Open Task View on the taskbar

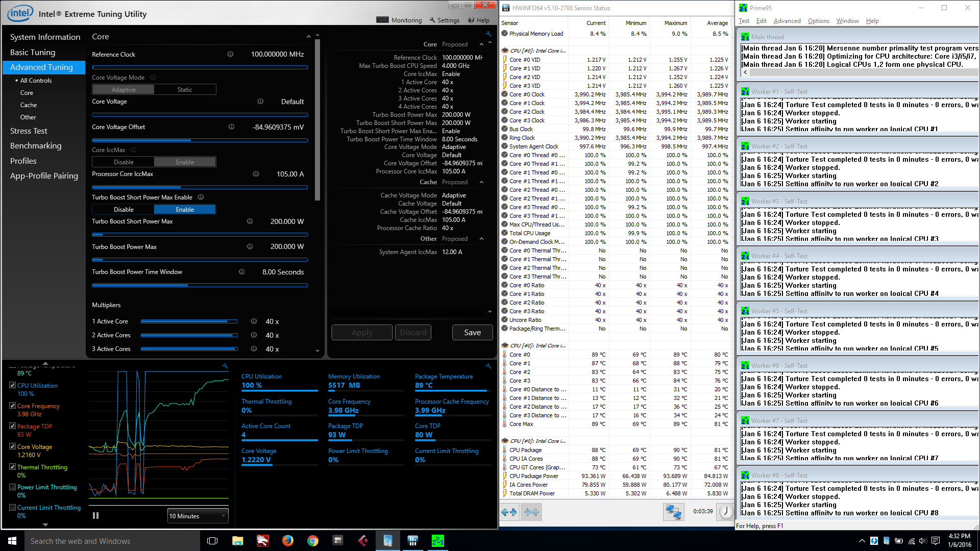coord(213,541)
